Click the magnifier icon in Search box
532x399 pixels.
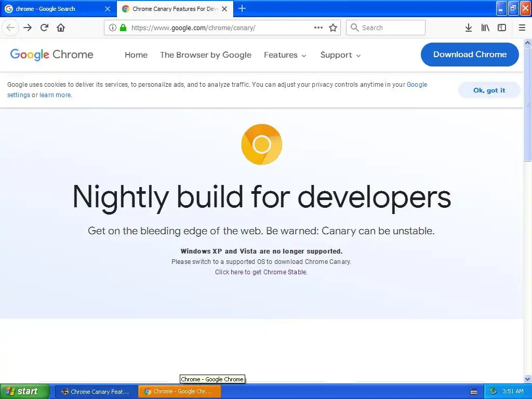(354, 28)
